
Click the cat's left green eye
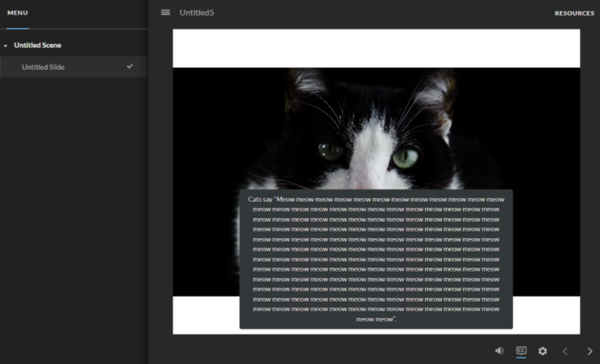click(330, 150)
